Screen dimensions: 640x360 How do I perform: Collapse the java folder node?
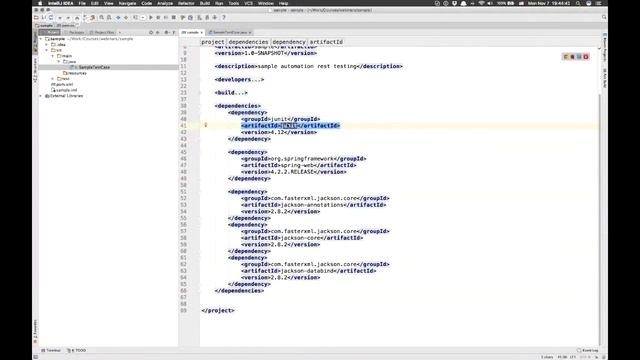(59, 62)
